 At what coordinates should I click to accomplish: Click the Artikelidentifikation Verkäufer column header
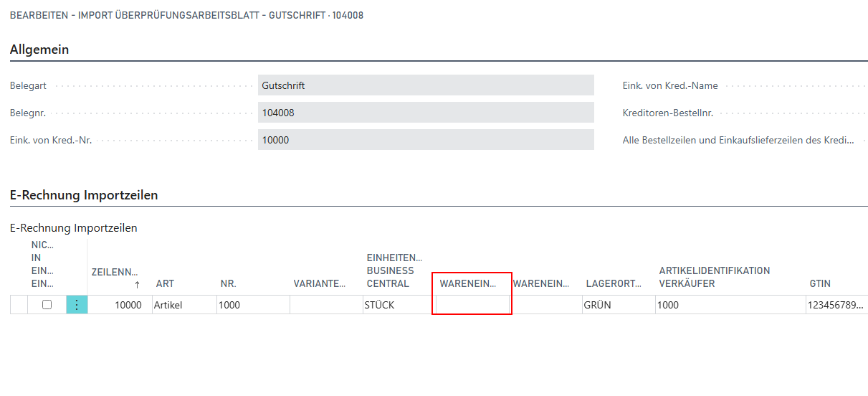coord(714,277)
